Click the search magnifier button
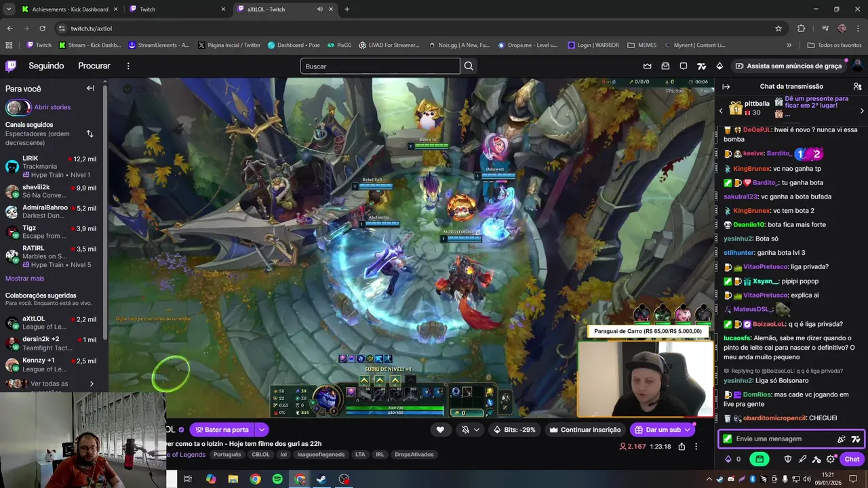 469,66
